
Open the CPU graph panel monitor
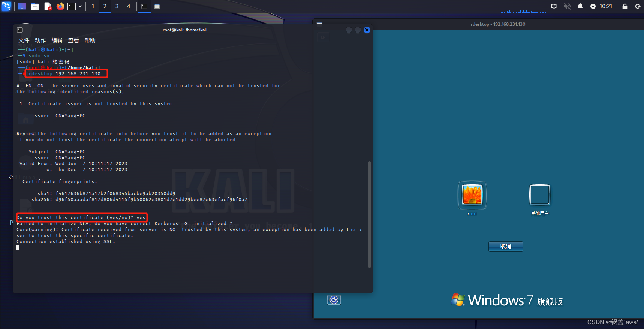523,10
